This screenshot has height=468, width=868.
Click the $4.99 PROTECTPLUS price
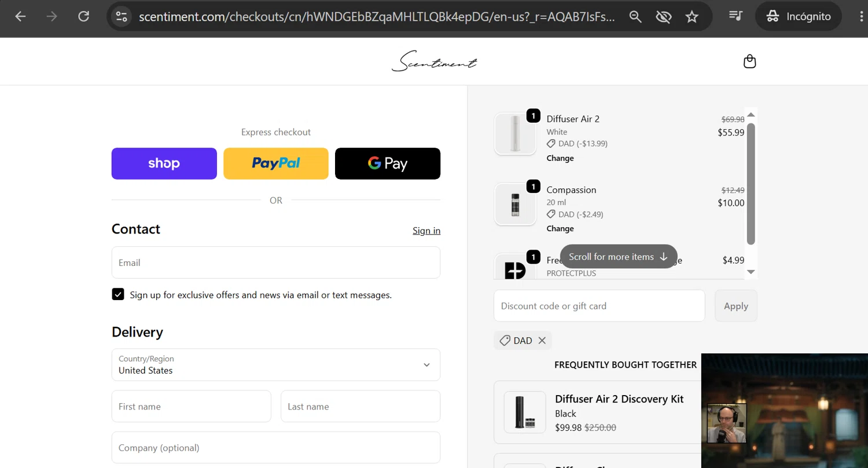point(733,260)
